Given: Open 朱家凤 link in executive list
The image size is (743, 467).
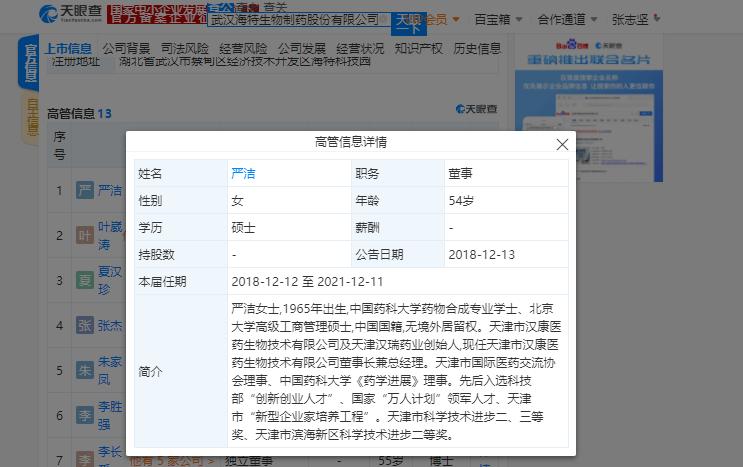Looking at the screenshot, I should [x=110, y=370].
